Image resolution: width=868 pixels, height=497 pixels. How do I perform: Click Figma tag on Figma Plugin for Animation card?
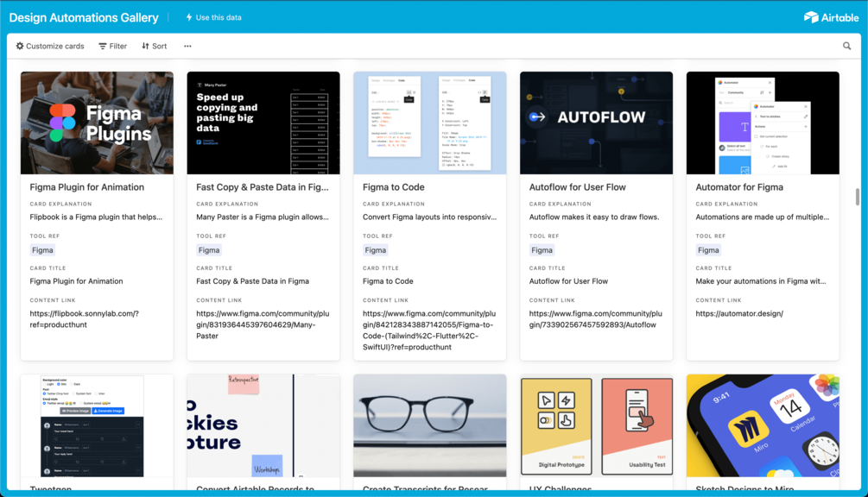click(42, 250)
